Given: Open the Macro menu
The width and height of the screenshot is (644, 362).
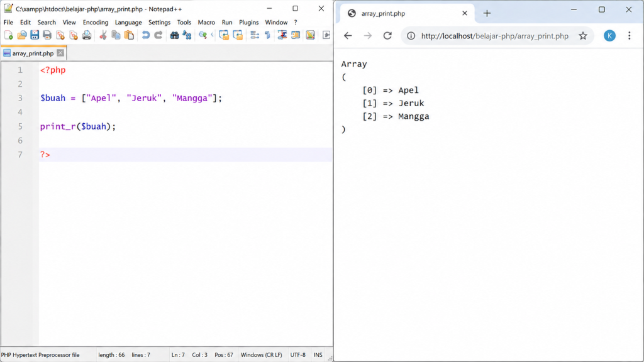Looking at the screenshot, I should pyautogui.click(x=206, y=22).
